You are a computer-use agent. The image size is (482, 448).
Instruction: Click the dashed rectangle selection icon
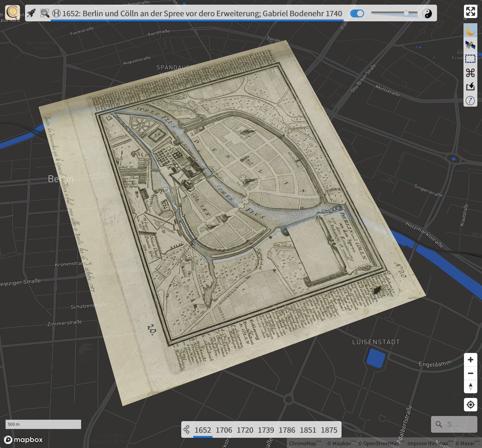click(x=470, y=59)
